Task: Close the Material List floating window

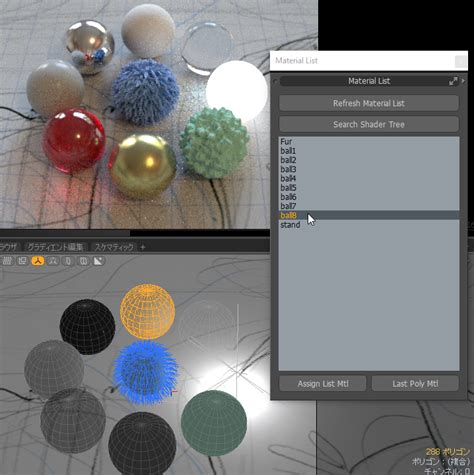Action: (461, 61)
